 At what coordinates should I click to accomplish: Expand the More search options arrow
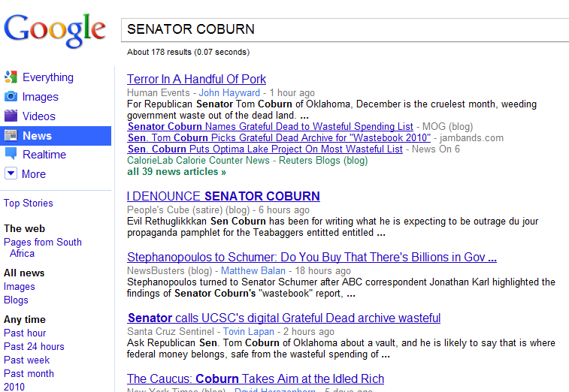11,174
